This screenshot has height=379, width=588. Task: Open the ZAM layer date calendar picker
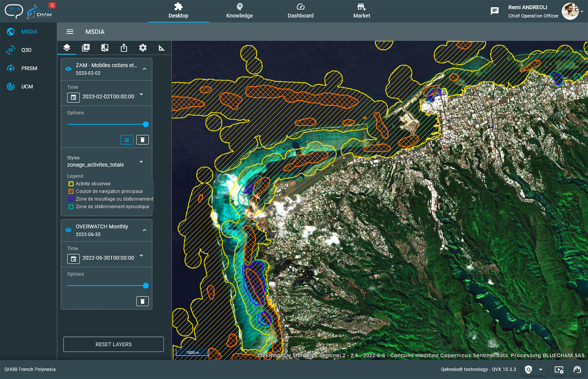(73, 97)
